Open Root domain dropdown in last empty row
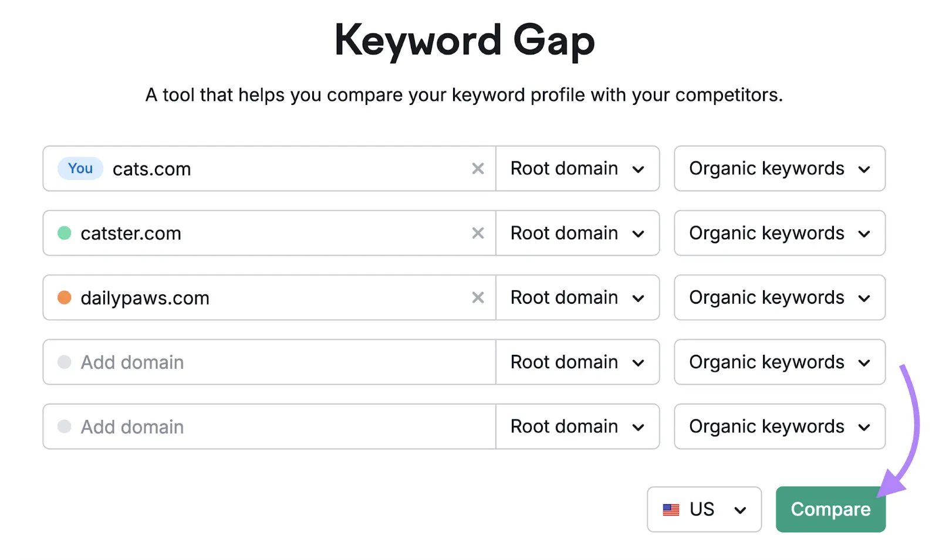The height and width of the screenshot is (560, 939). [x=577, y=426]
